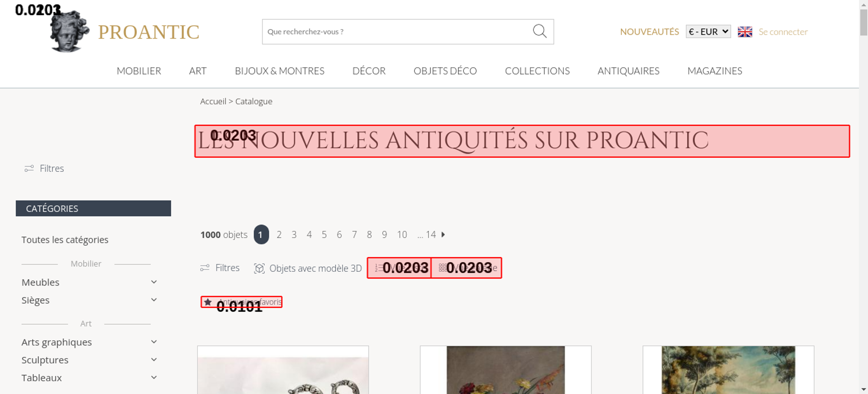Click the page vertical scrollbar thumb
The width and height of the screenshot is (868, 394).
point(864,22)
